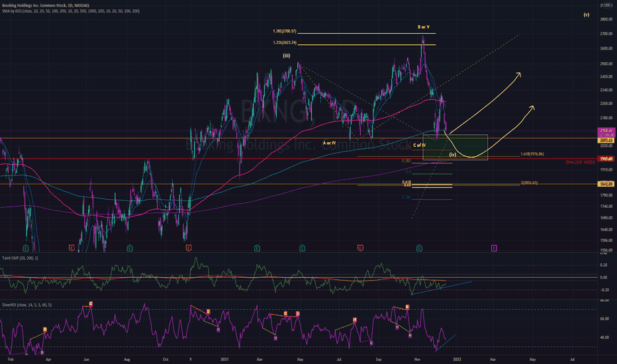This screenshot has height=364, width=617.
Task: Select the green target zone rectangle
Action: (455, 147)
